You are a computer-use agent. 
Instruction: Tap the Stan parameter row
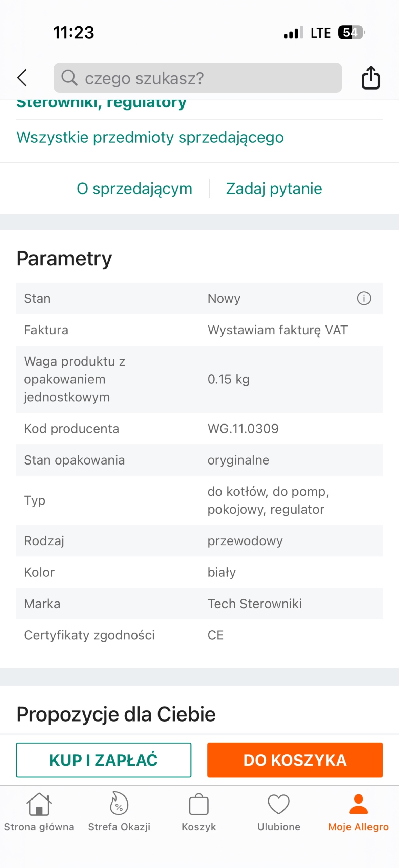pos(199,298)
